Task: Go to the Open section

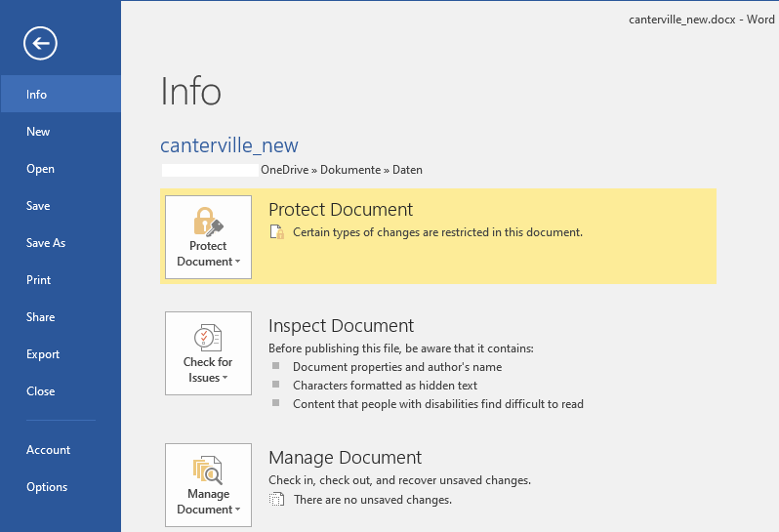Action: tap(40, 169)
